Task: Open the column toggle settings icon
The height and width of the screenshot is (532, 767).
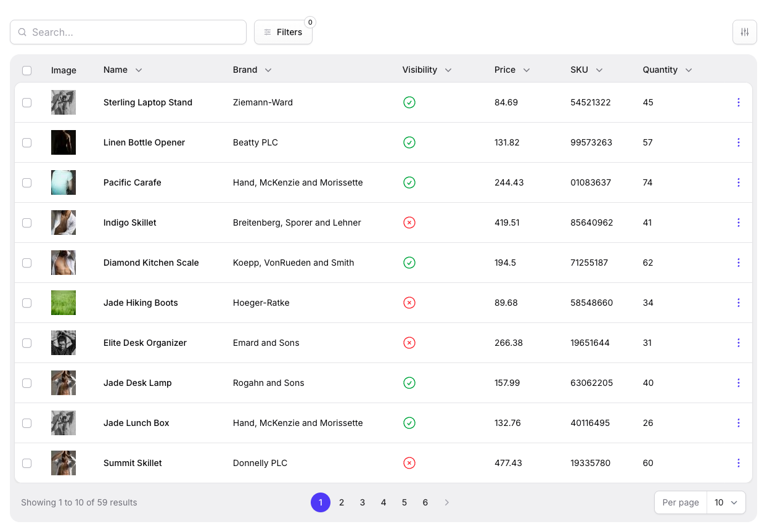Action: click(744, 32)
